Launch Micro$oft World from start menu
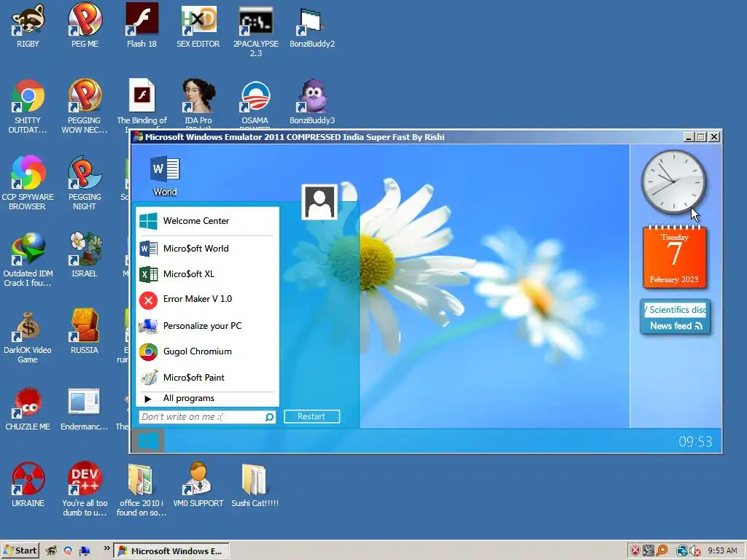747x560 pixels. point(207,249)
